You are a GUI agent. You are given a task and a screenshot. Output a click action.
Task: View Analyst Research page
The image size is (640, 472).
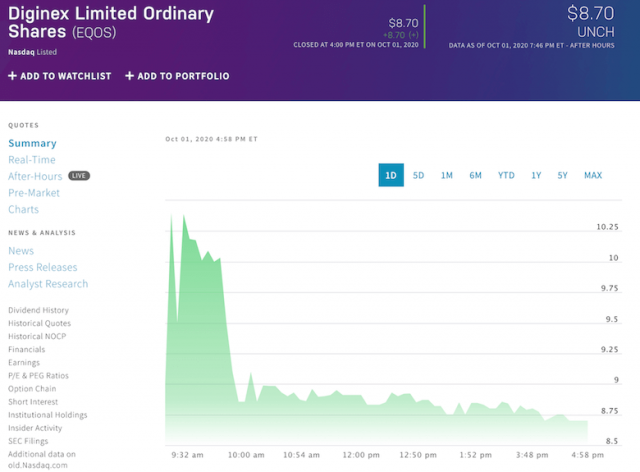[48, 284]
